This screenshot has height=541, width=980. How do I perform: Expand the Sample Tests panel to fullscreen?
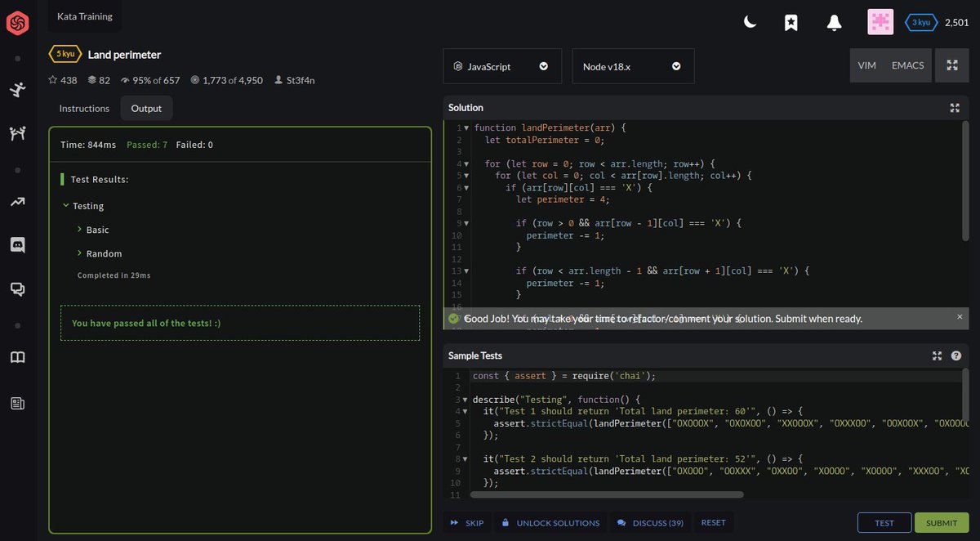pyautogui.click(x=938, y=355)
